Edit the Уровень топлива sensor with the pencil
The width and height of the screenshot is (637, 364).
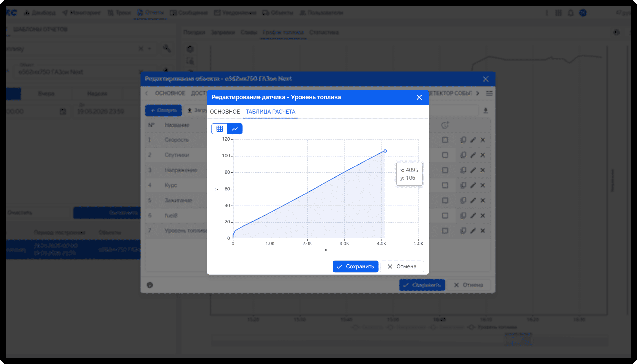coord(473,231)
